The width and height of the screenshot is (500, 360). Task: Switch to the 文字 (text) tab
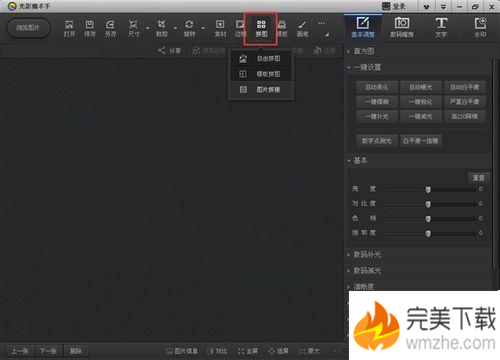pyautogui.click(x=441, y=28)
